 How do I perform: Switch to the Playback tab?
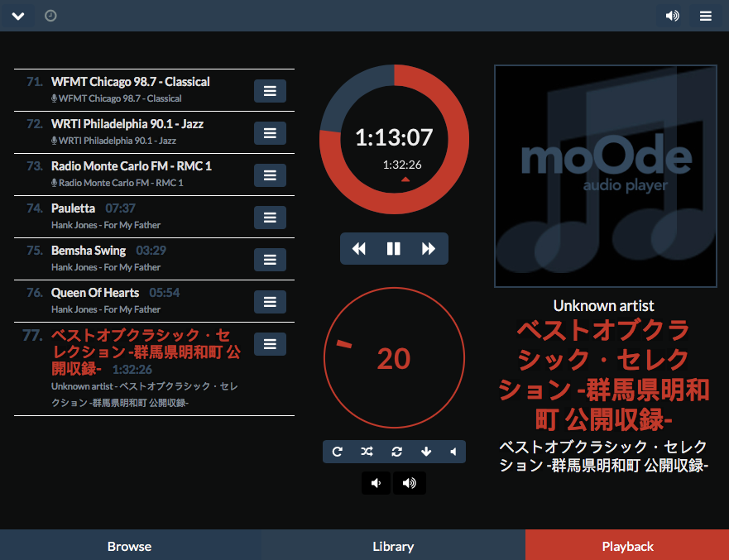click(627, 546)
